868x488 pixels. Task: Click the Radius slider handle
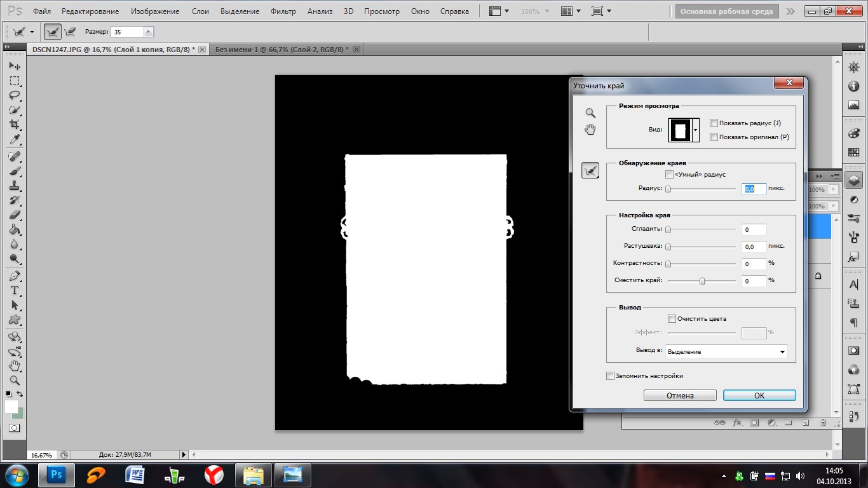(668, 189)
